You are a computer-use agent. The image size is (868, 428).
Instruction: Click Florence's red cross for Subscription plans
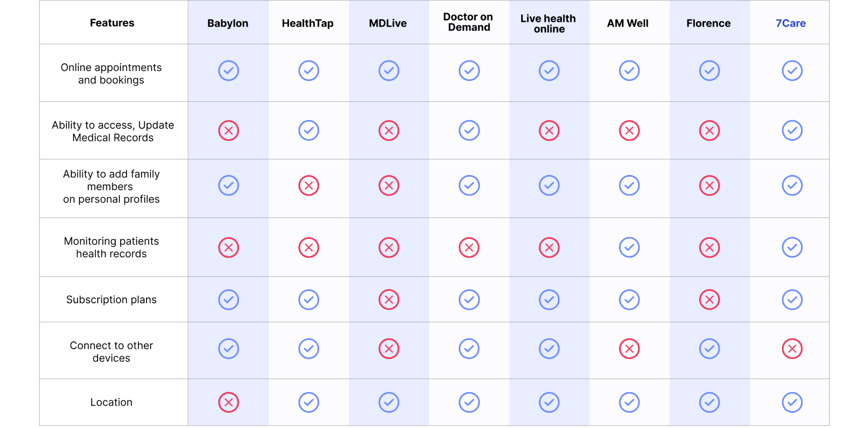point(709,300)
